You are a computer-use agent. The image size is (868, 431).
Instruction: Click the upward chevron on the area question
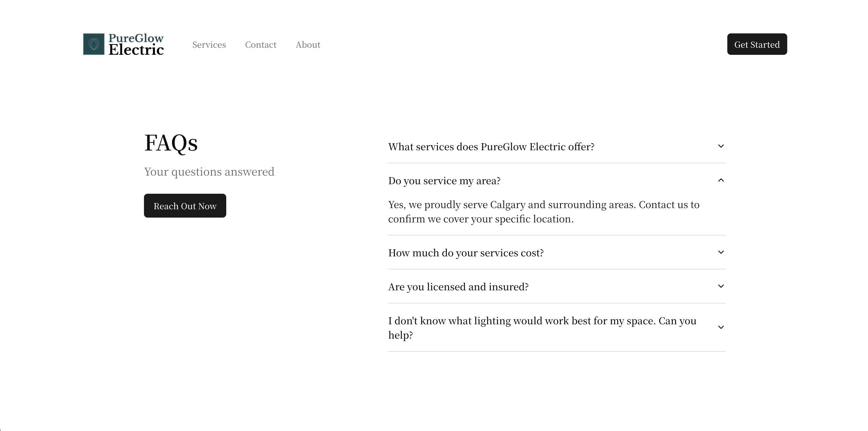click(x=721, y=180)
